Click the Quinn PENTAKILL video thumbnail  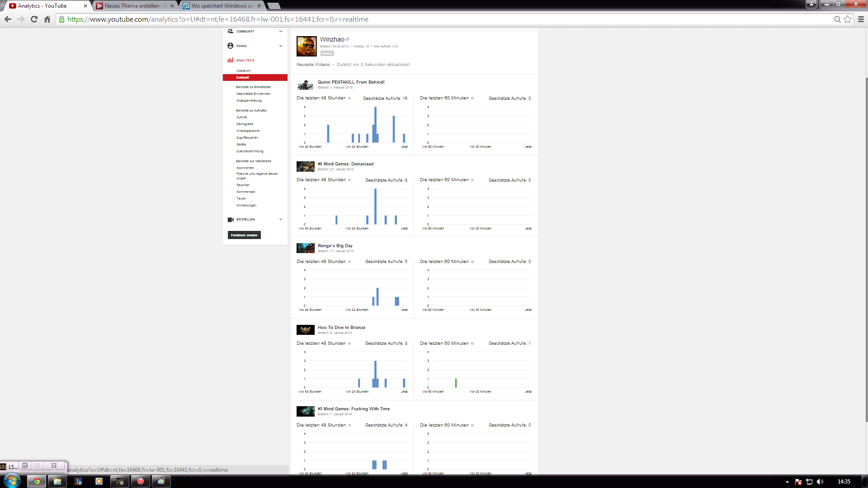point(305,84)
